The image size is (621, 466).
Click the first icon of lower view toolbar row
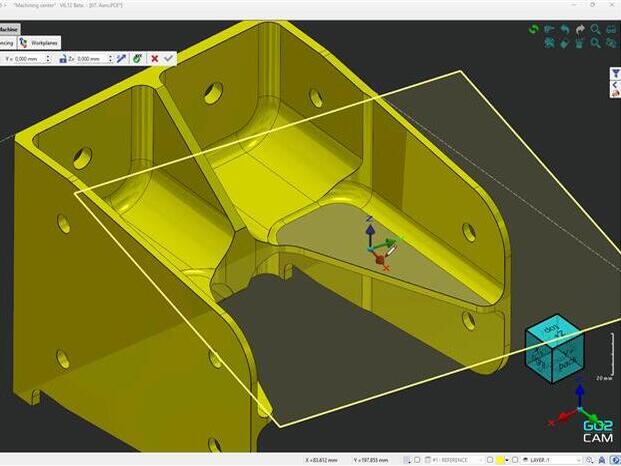tap(549, 43)
